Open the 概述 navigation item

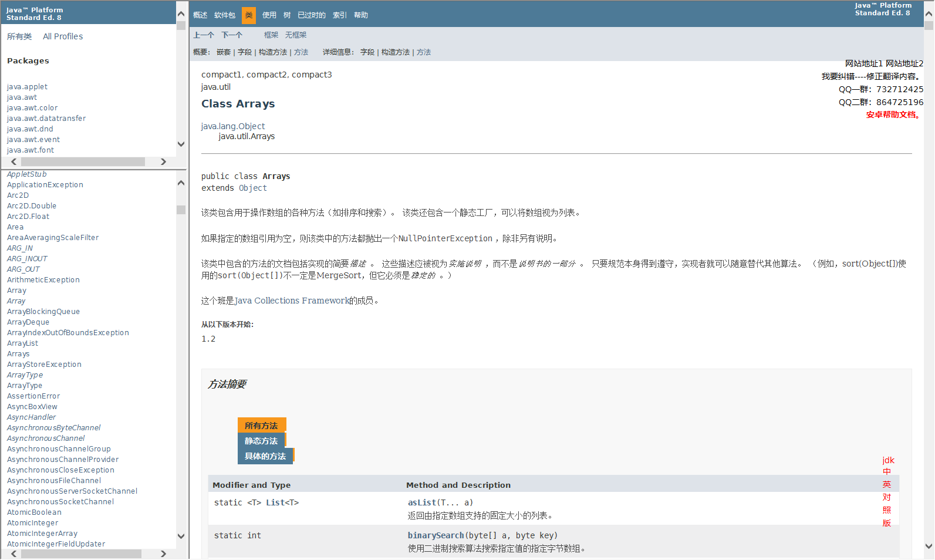[x=200, y=15]
